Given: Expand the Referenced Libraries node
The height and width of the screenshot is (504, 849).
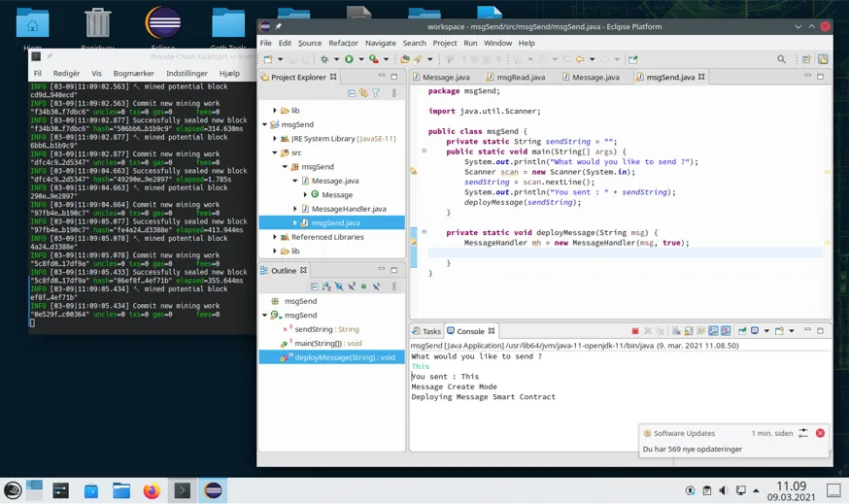Looking at the screenshot, I should click(x=275, y=237).
